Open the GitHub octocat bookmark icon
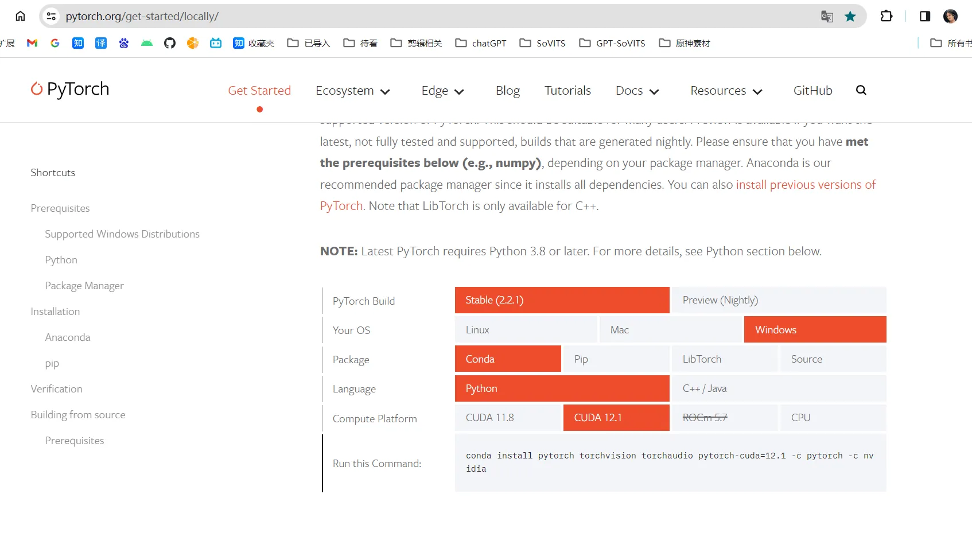Viewport: 972px width, 560px height. [170, 43]
